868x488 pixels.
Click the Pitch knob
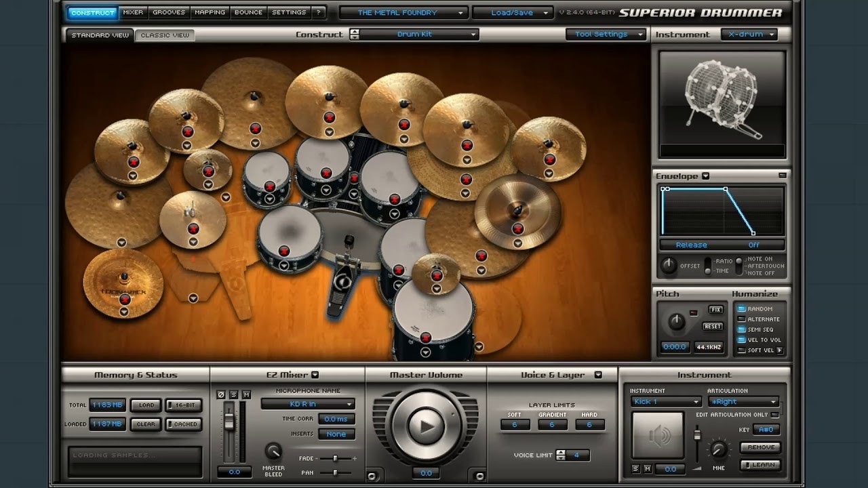pyautogui.click(x=676, y=322)
